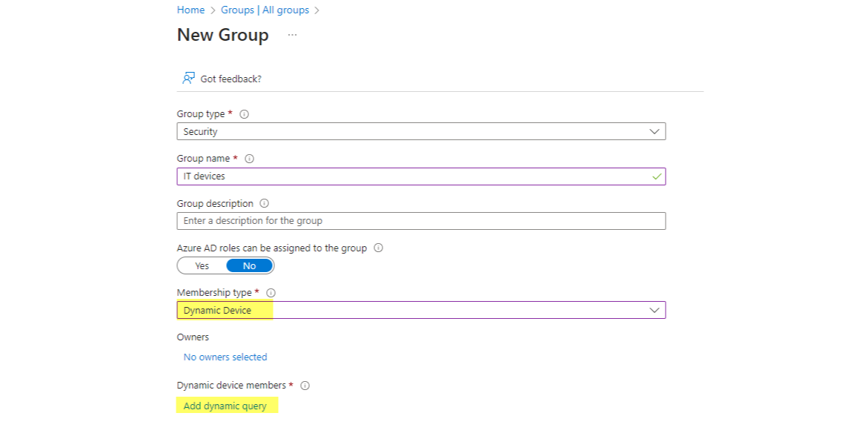Click No owners selected
868x436 pixels.
[x=225, y=357]
